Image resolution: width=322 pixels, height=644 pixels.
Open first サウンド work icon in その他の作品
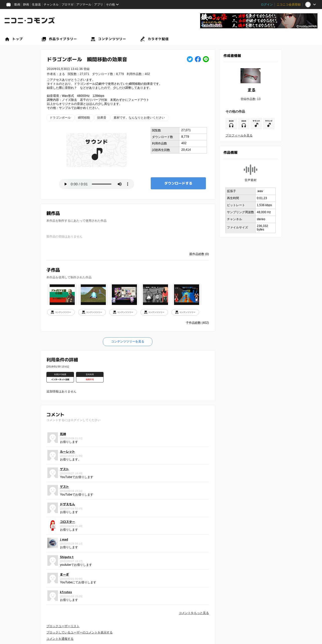[256, 124]
